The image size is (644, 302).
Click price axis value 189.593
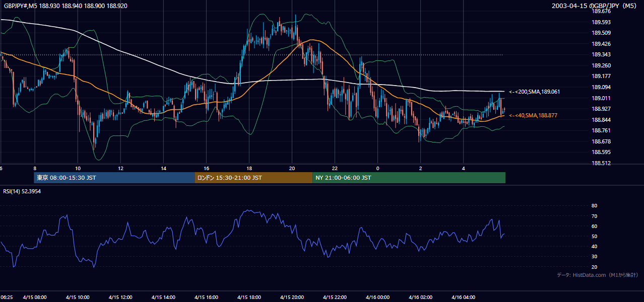[x=601, y=22]
